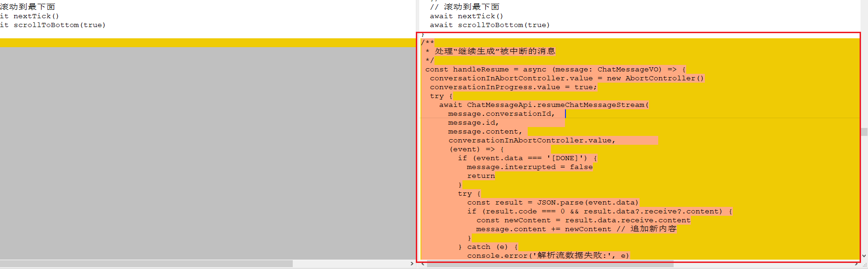Click the line 'message.content,' in right pane

click(x=485, y=131)
